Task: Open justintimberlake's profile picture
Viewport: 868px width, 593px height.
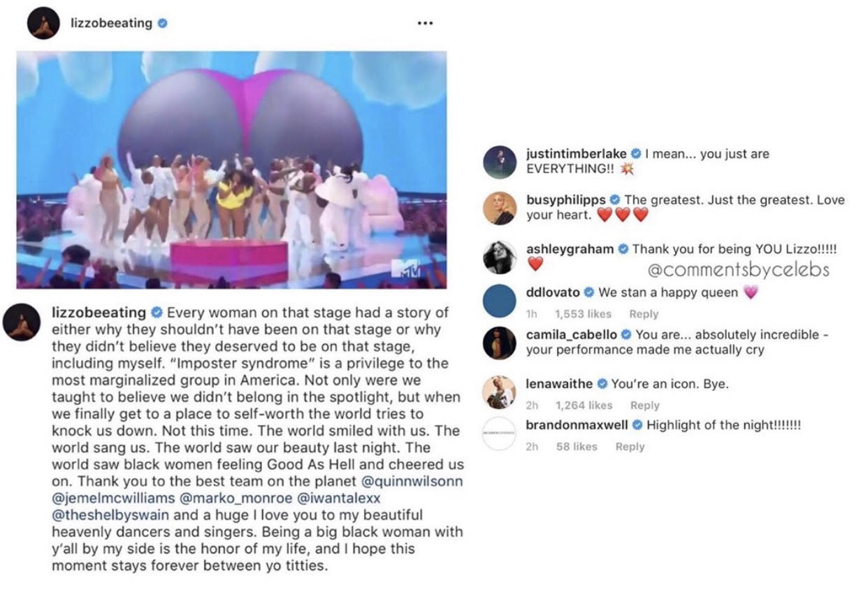Action: point(500,163)
